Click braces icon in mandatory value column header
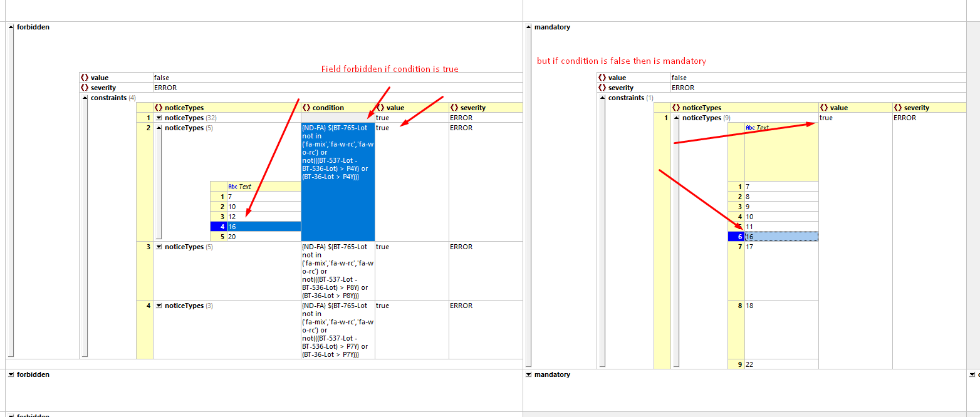Viewport: 980px width, 417px height. click(x=824, y=108)
